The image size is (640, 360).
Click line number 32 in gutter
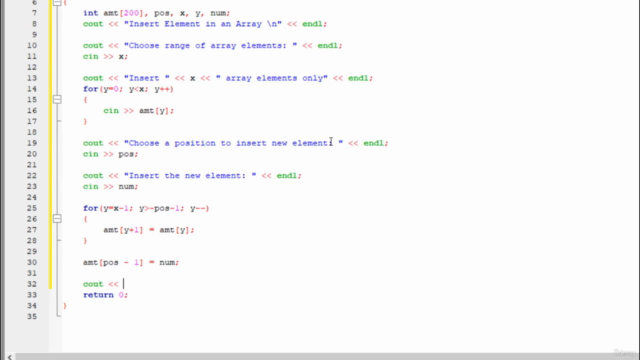click(x=32, y=284)
